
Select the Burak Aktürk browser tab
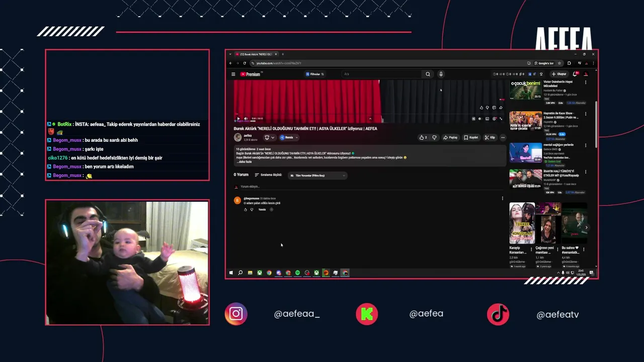click(256, 54)
